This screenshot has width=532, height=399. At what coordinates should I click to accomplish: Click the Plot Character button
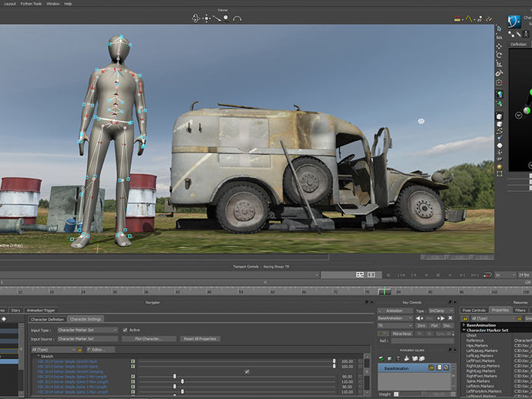point(149,339)
